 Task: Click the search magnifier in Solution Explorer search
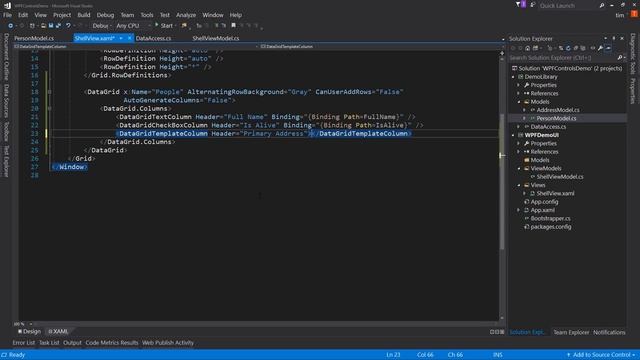620,58
